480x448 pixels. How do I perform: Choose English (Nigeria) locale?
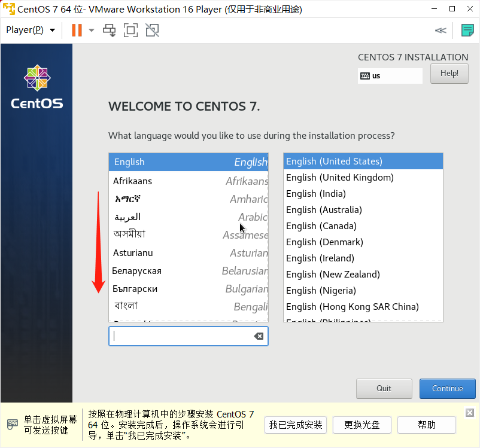(363, 291)
